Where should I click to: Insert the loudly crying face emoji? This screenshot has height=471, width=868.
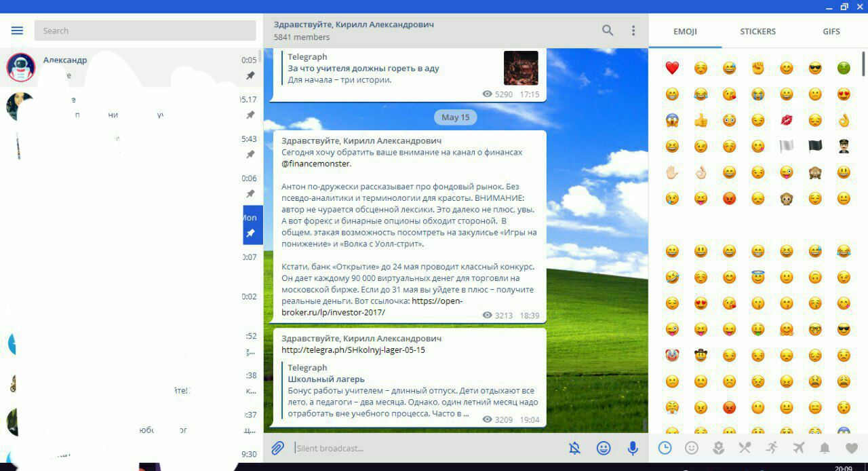tap(758, 94)
